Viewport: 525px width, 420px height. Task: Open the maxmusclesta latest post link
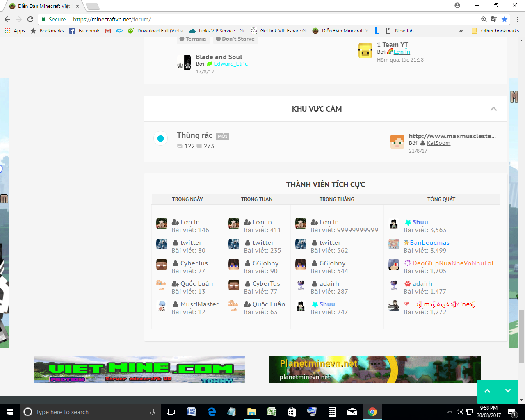[452, 136]
